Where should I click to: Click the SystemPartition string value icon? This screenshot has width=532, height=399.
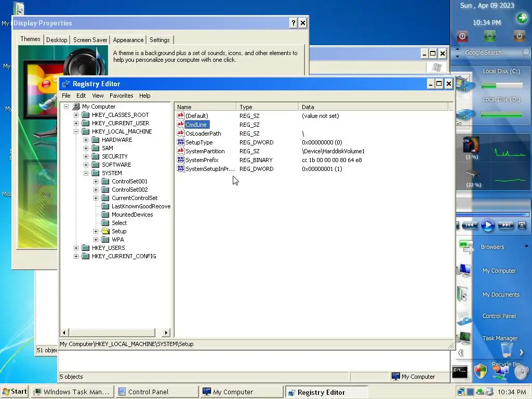click(180, 151)
